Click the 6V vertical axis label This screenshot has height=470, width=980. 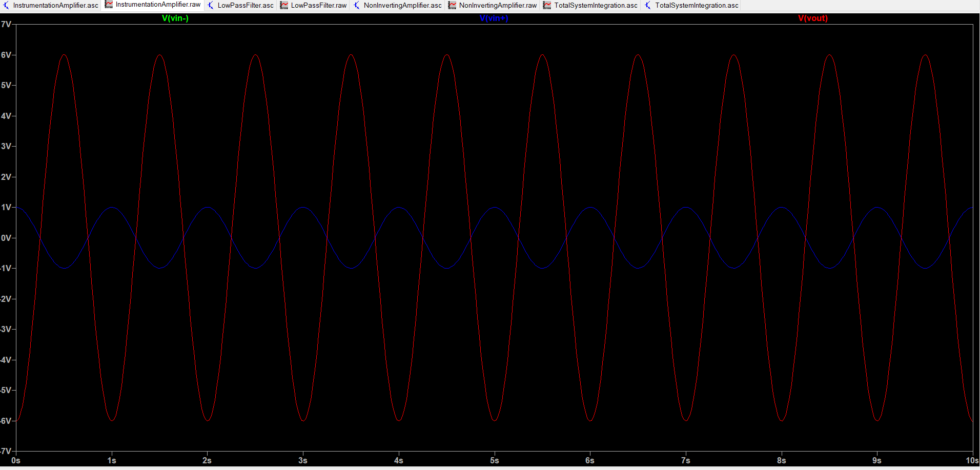(6, 55)
